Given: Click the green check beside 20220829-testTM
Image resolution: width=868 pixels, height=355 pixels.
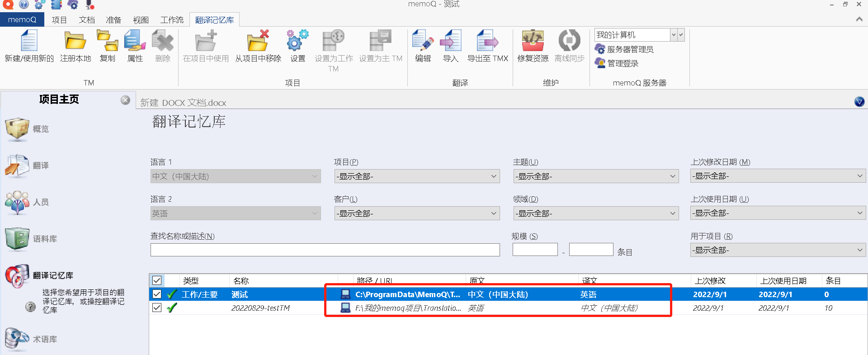Looking at the screenshot, I should [x=172, y=308].
